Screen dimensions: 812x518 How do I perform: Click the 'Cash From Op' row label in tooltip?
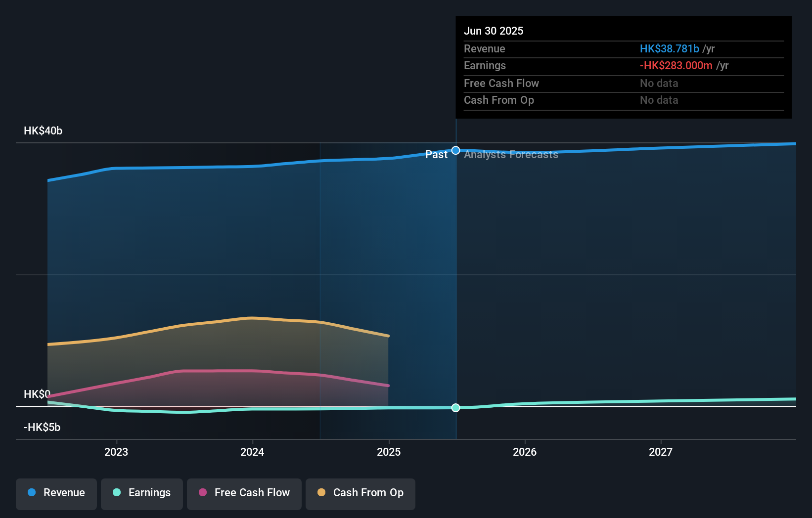coord(499,100)
